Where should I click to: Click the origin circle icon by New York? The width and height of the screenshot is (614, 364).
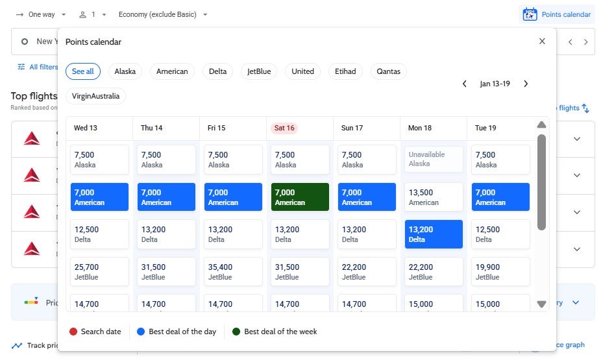[25, 42]
